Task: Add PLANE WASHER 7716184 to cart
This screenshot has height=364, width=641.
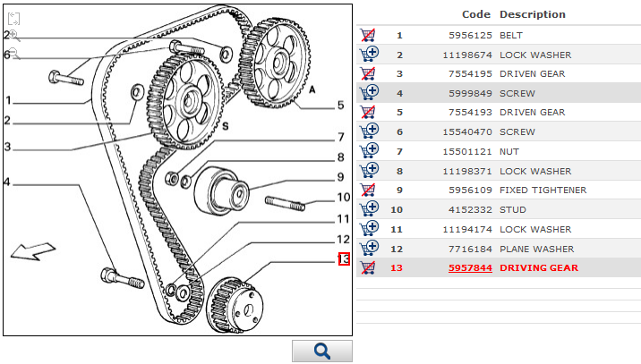Action: point(368,248)
